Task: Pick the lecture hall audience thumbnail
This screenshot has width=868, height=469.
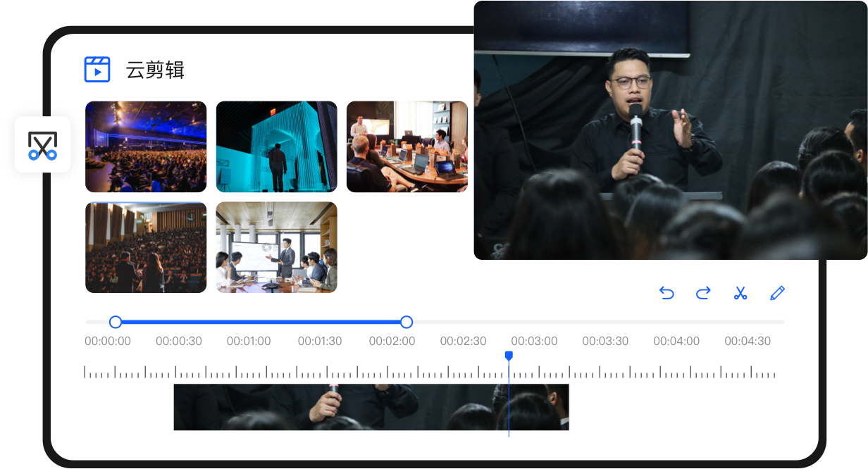Action: (x=146, y=247)
